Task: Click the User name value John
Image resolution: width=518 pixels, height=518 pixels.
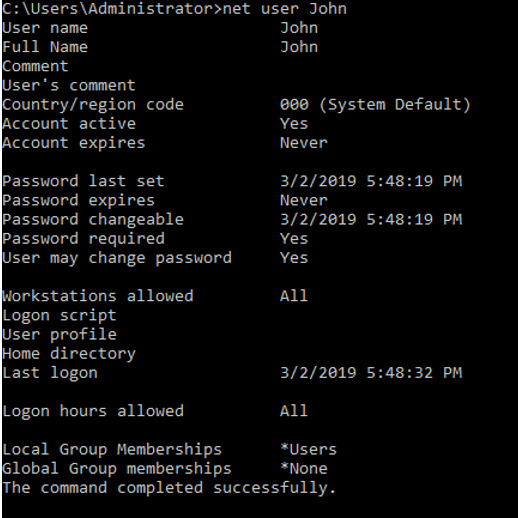Action: (x=299, y=28)
